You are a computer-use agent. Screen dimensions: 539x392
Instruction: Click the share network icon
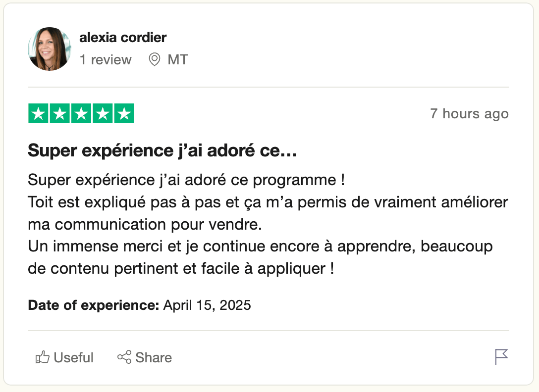point(124,357)
